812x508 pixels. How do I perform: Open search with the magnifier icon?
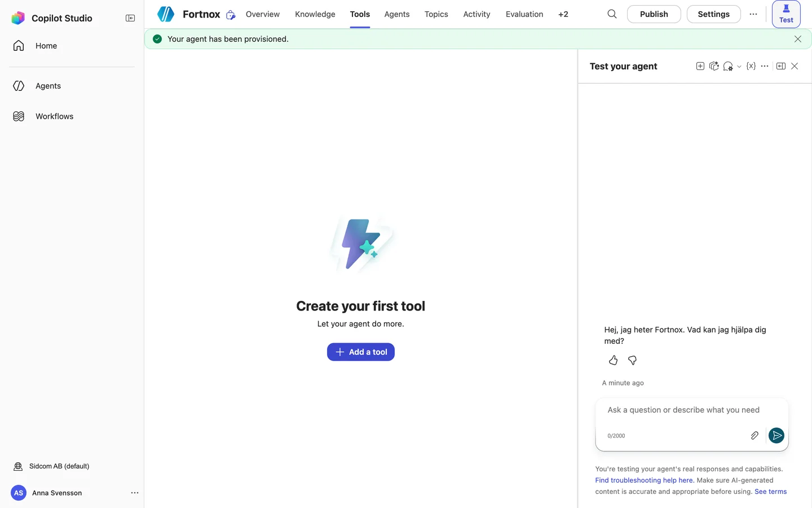click(612, 14)
